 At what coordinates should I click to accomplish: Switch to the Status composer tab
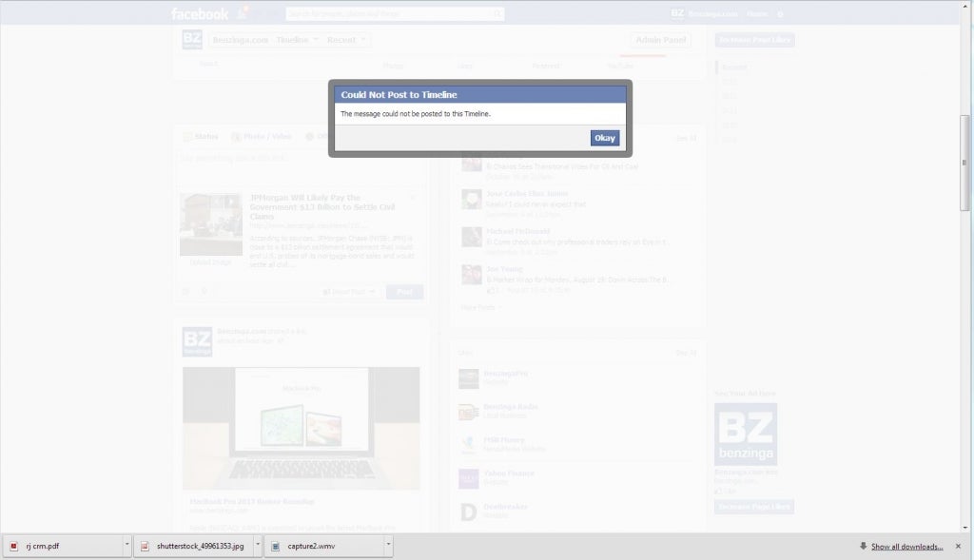[202, 137]
